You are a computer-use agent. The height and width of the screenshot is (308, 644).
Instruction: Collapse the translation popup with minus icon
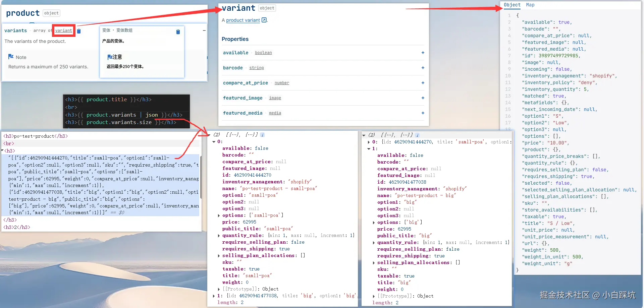[204, 30]
